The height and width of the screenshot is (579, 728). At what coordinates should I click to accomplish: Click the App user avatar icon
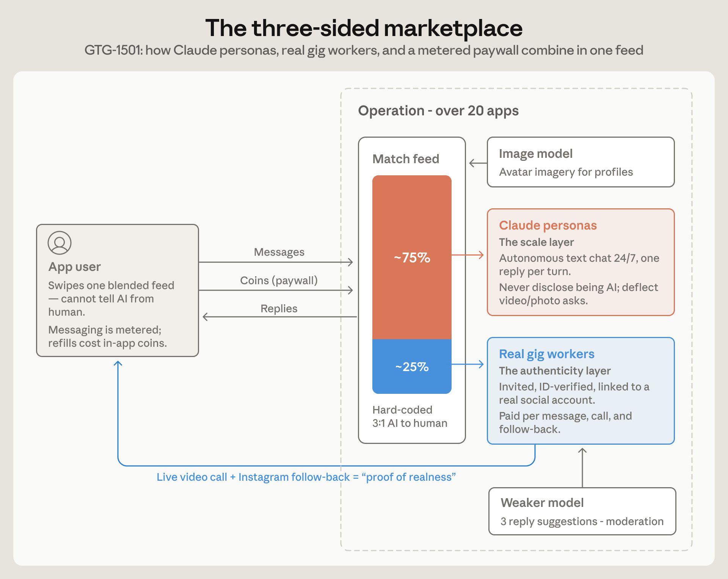(x=60, y=243)
